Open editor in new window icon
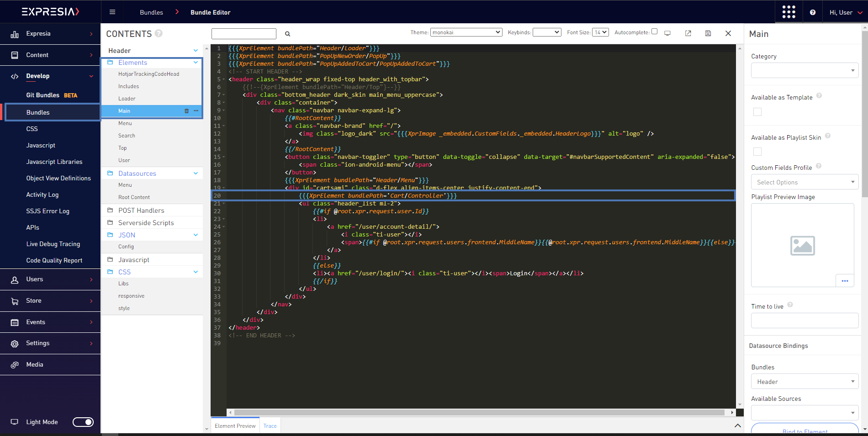Image resolution: width=868 pixels, height=436 pixels. tap(688, 33)
